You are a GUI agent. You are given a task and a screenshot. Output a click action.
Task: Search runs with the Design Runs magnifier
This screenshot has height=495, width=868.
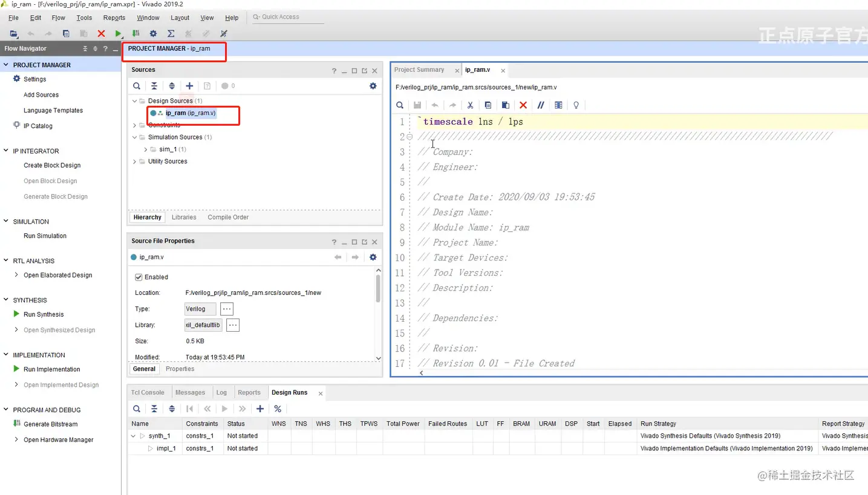click(137, 409)
